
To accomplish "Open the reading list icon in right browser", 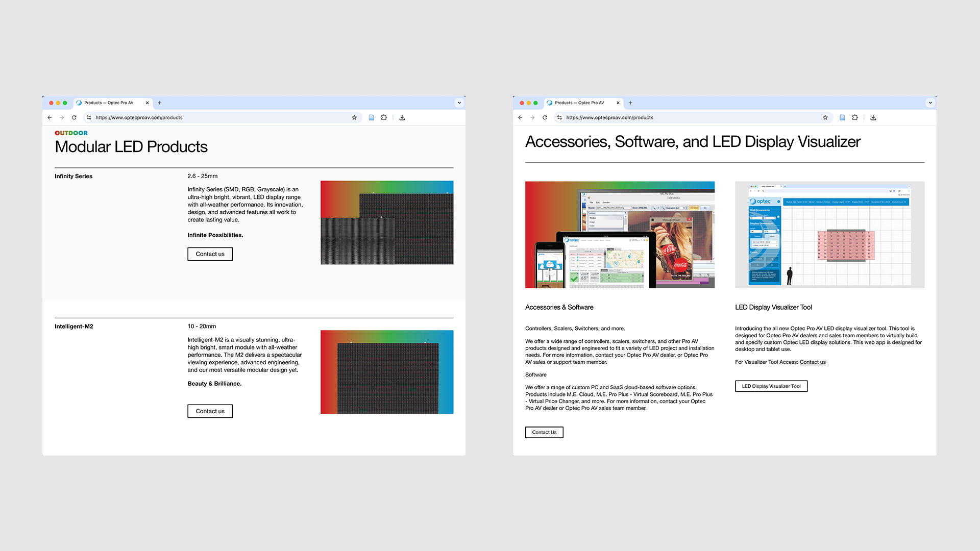I will 842,117.
